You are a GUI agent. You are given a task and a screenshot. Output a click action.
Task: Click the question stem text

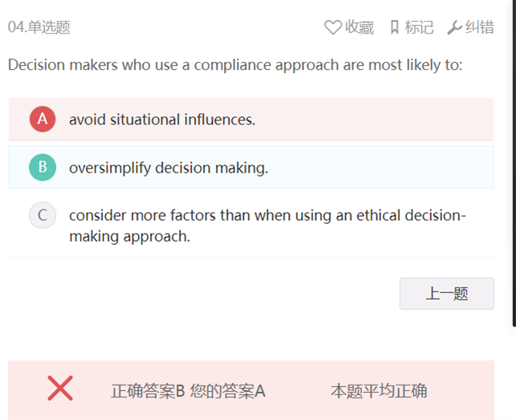[235, 65]
